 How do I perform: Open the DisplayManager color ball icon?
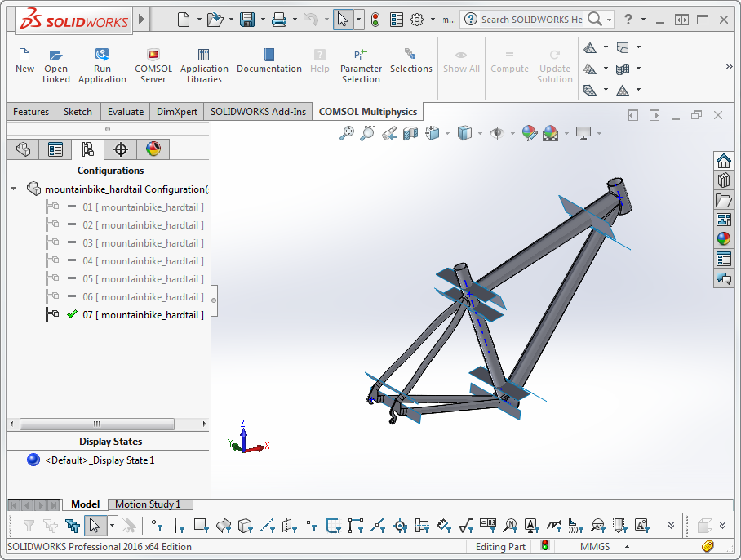tap(153, 149)
